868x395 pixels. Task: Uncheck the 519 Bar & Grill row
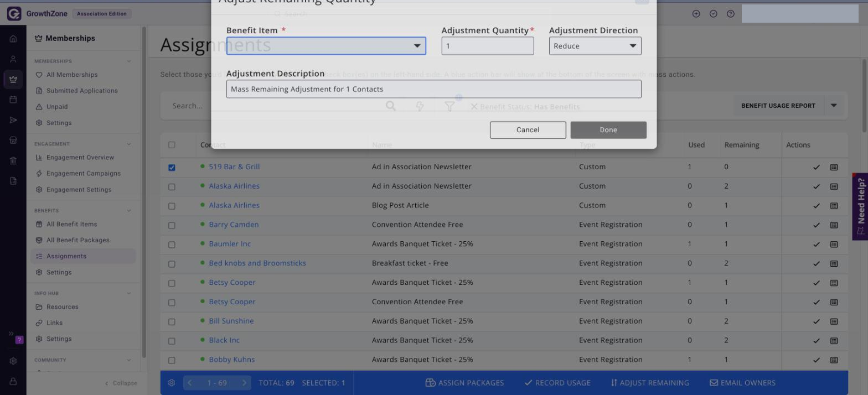172,168
